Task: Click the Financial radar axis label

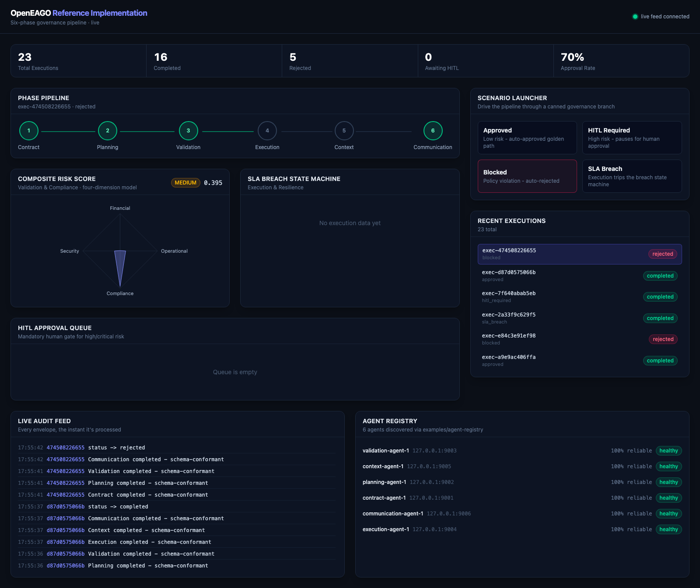Action: click(x=120, y=208)
